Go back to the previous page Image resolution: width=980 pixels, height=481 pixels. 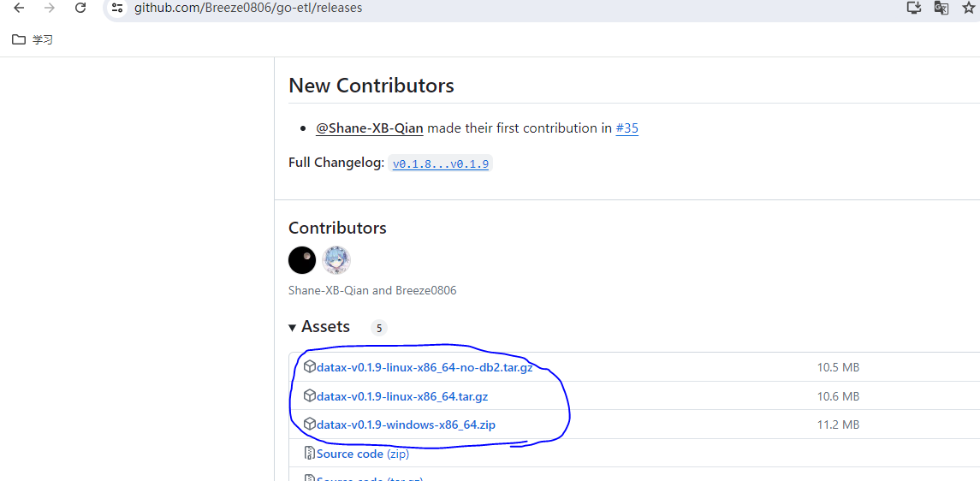19,8
